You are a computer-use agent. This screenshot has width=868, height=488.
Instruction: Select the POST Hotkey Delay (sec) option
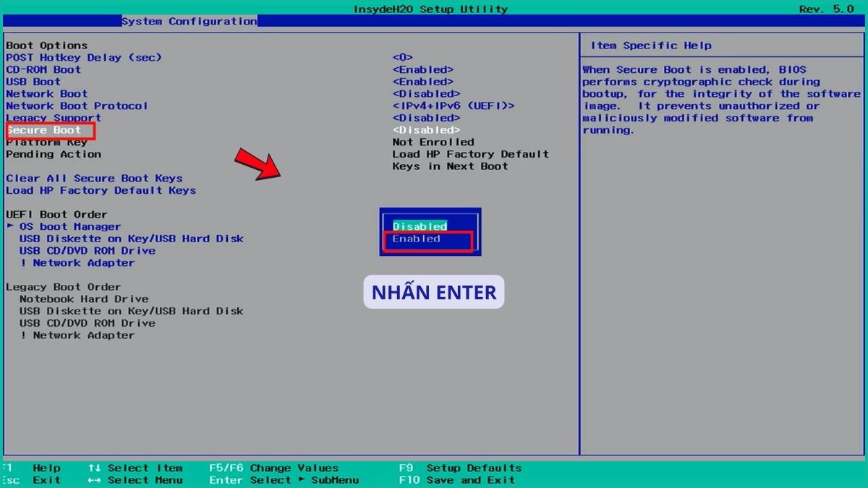[x=84, y=58]
